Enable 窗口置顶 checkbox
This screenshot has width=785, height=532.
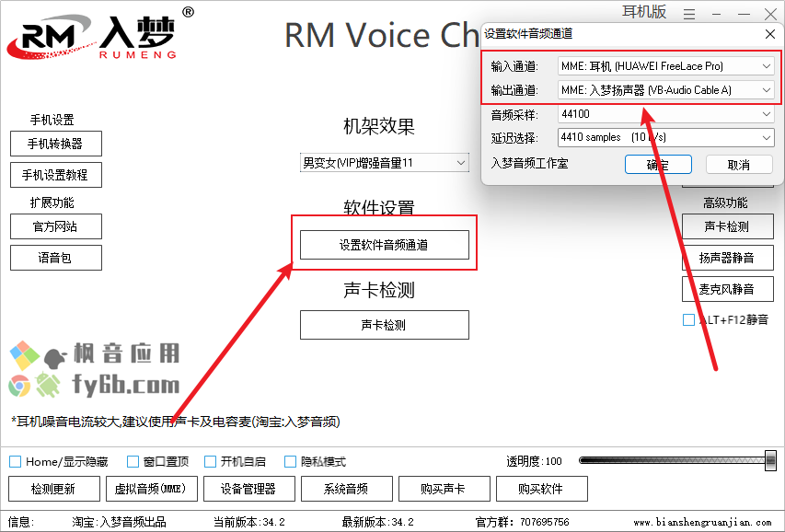click(133, 461)
